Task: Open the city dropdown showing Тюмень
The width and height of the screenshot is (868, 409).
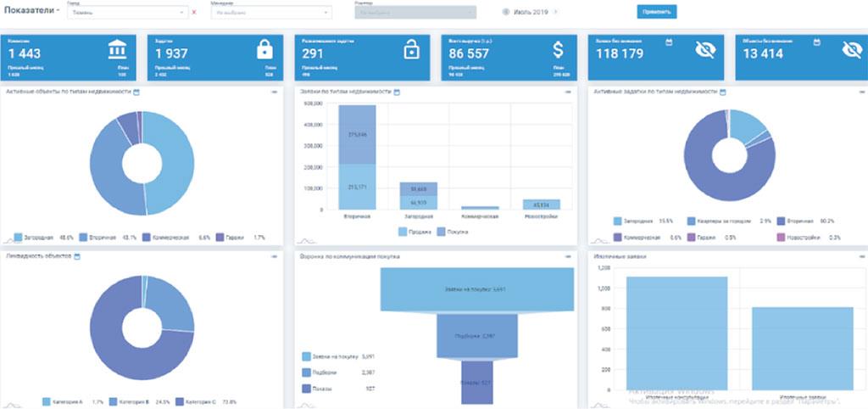Action: click(127, 13)
